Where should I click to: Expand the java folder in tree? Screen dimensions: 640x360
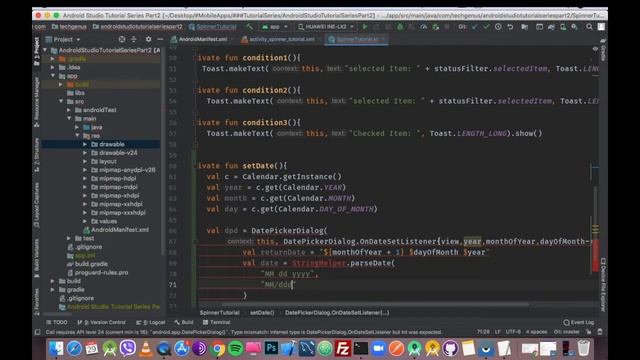click(77, 127)
